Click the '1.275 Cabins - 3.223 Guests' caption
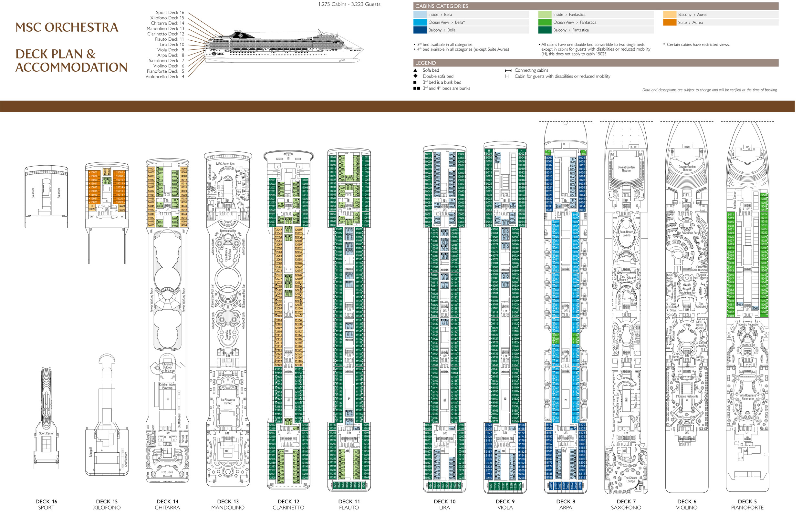812x525 pixels. [x=349, y=5]
